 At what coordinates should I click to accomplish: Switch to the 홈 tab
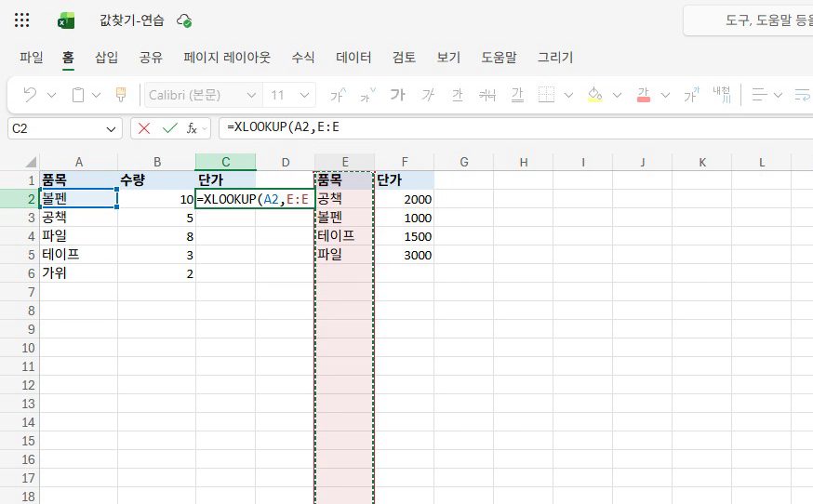(x=69, y=57)
